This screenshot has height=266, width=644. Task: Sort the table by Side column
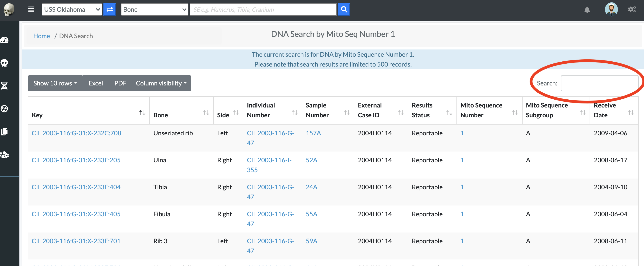[228, 110]
